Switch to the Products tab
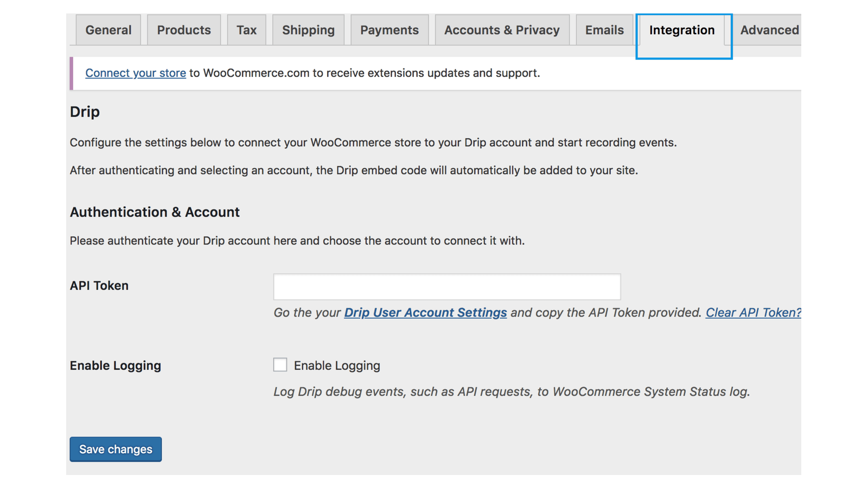This screenshot has height=488, width=868. point(184,30)
